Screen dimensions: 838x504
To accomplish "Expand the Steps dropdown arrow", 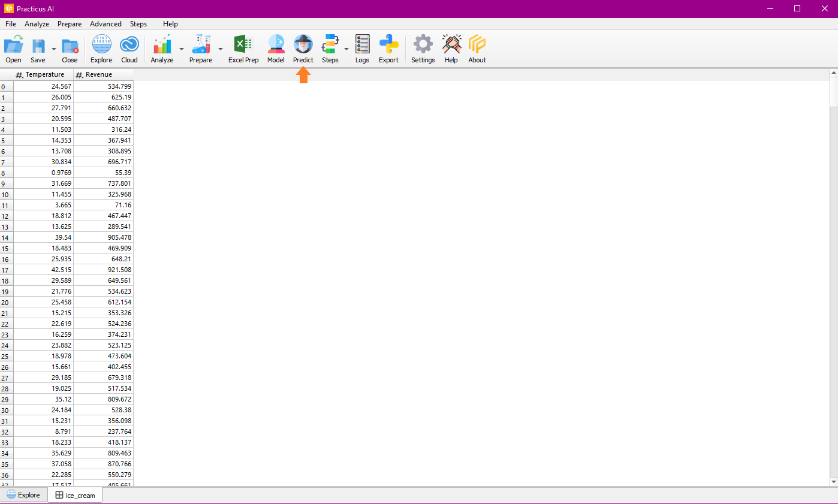I will (346, 49).
